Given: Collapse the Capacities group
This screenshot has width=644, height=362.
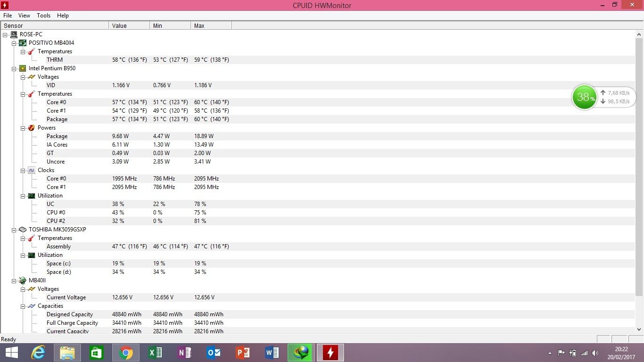Looking at the screenshot, I should (x=23, y=306).
